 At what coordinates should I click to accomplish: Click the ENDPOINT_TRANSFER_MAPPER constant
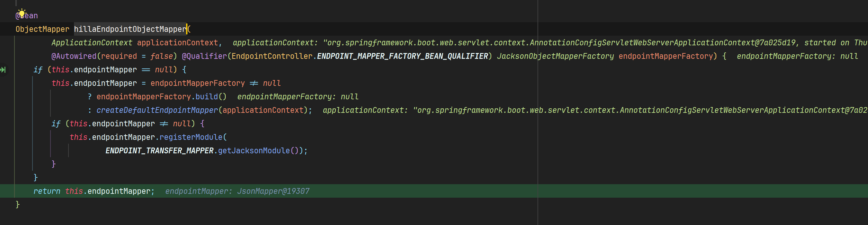point(159,150)
